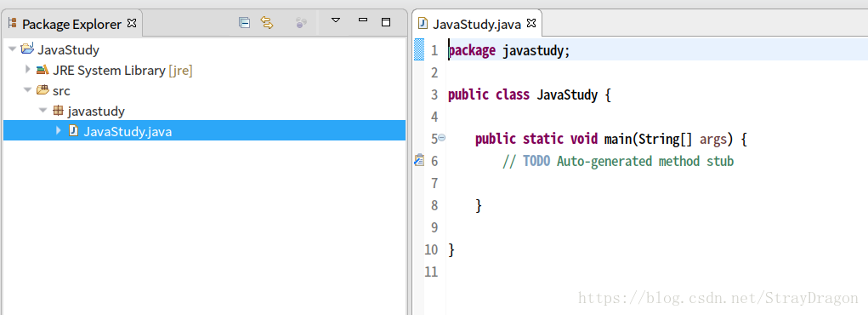Switch to JavaStudy.java editor tab

tap(477, 24)
